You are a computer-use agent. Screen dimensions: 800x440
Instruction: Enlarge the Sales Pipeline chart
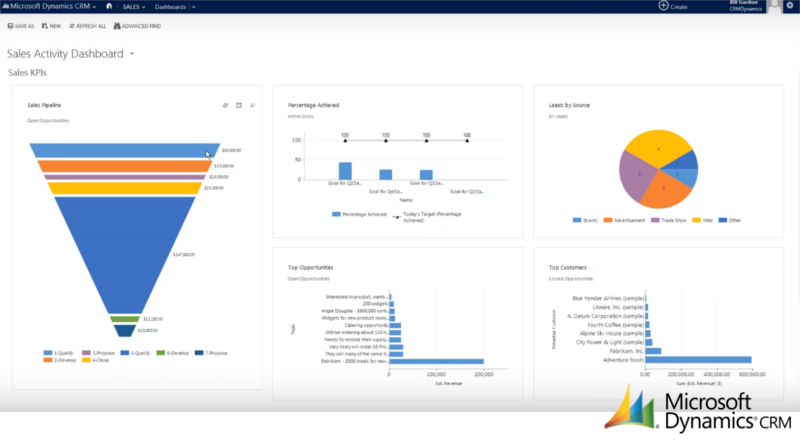(x=253, y=104)
